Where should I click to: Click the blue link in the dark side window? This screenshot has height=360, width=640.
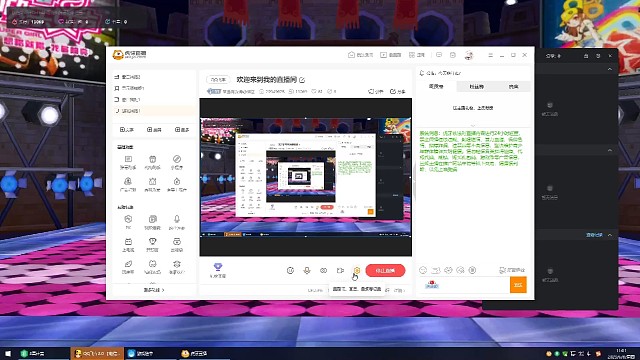[x=594, y=235]
